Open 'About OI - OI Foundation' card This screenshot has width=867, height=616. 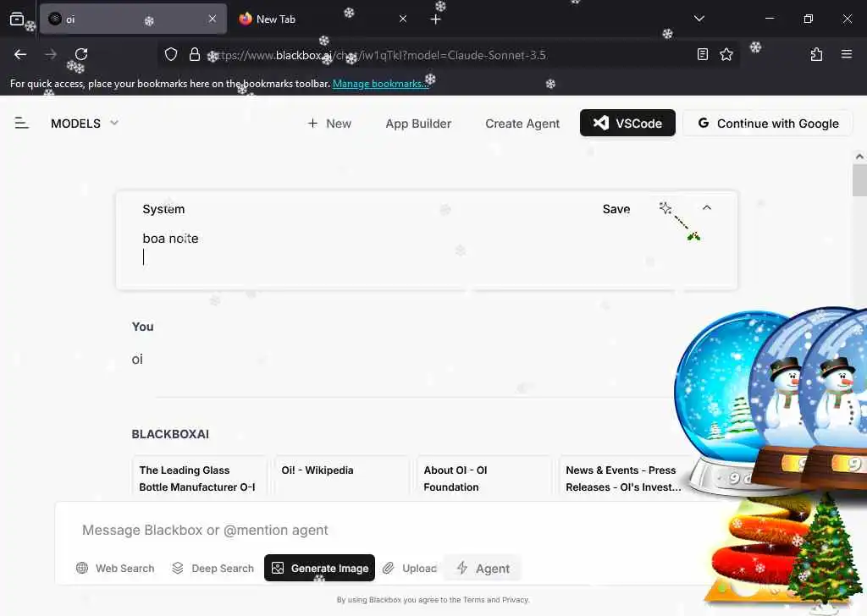[483, 478]
